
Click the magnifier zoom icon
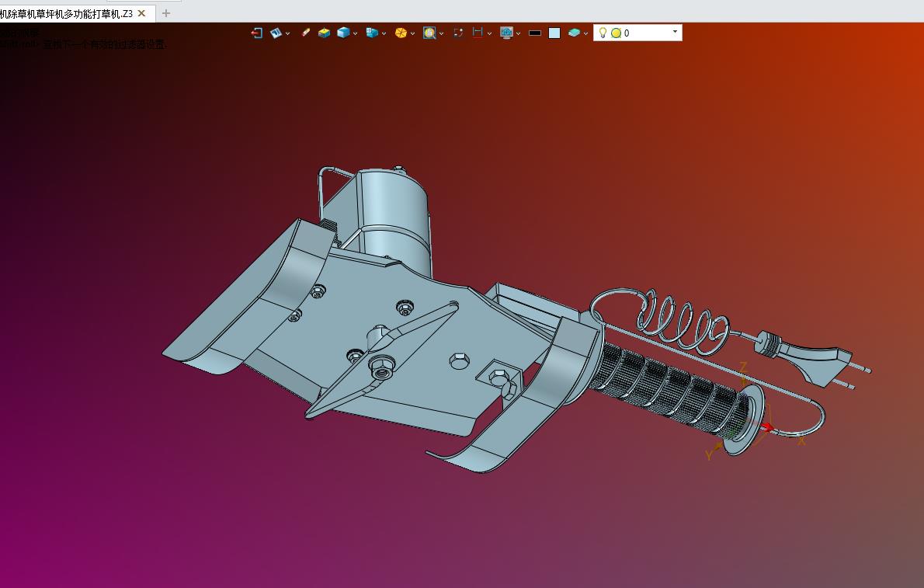point(429,33)
